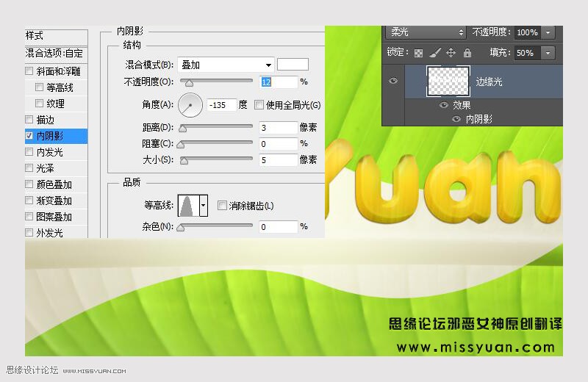Enable 外发光 checkbox

click(x=29, y=232)
